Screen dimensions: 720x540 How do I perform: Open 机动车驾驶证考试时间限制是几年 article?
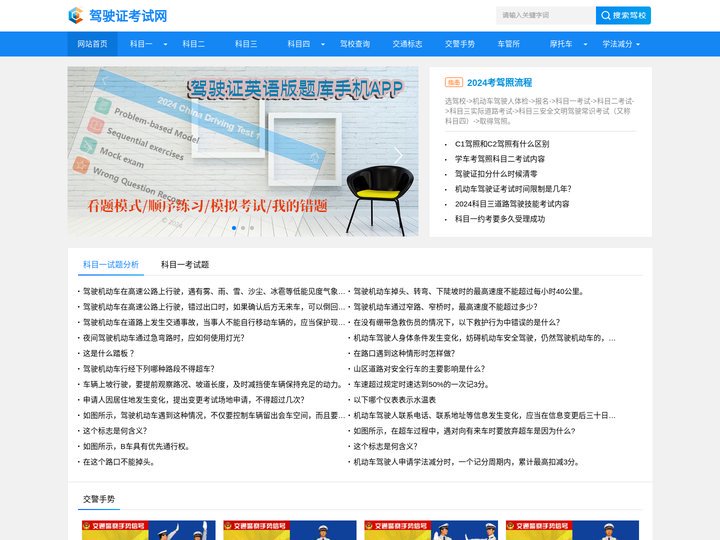click(x=513, y=189)
